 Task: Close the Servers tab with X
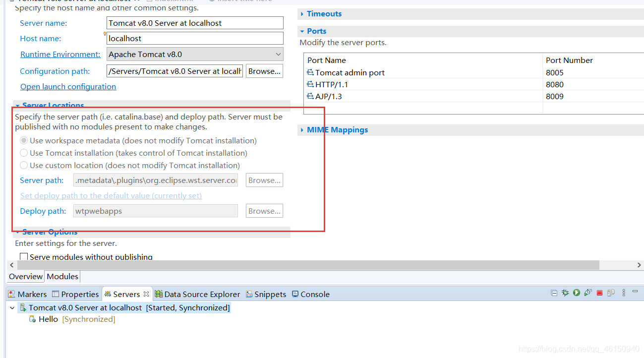(146, 294)
